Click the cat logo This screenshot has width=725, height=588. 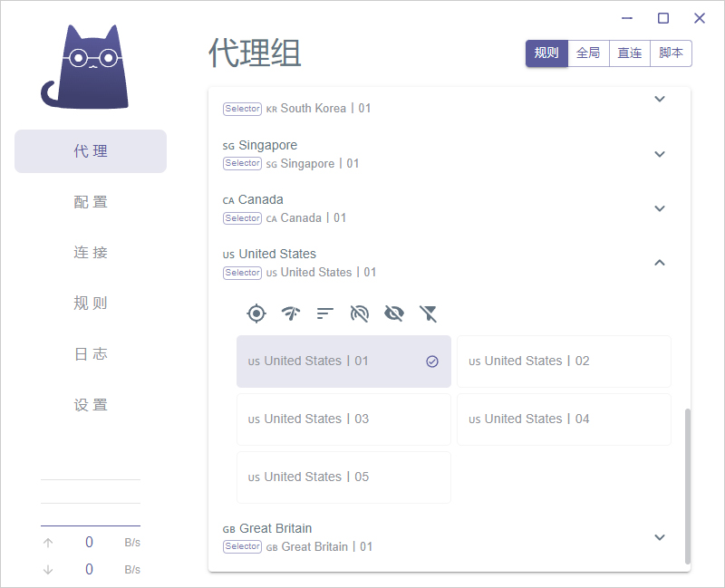point(85,67)
